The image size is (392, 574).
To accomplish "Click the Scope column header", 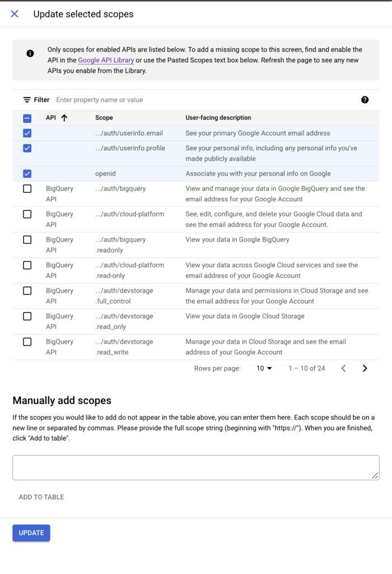I will pos(104,118).
